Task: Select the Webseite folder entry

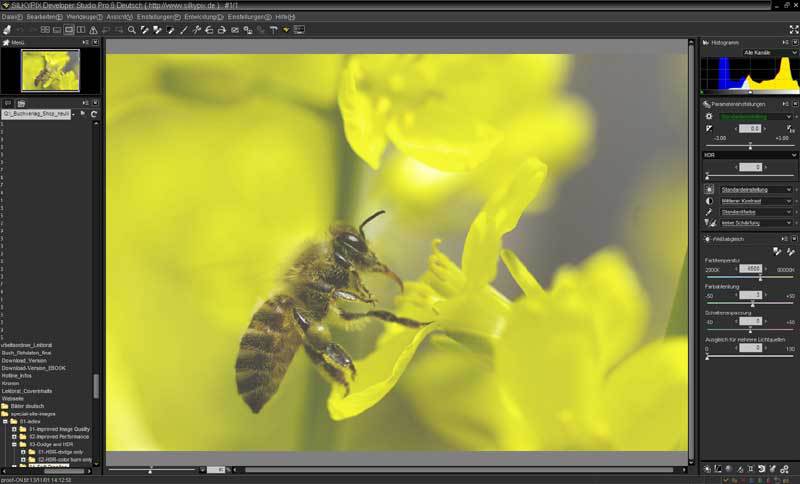Action: coord(13,399)
